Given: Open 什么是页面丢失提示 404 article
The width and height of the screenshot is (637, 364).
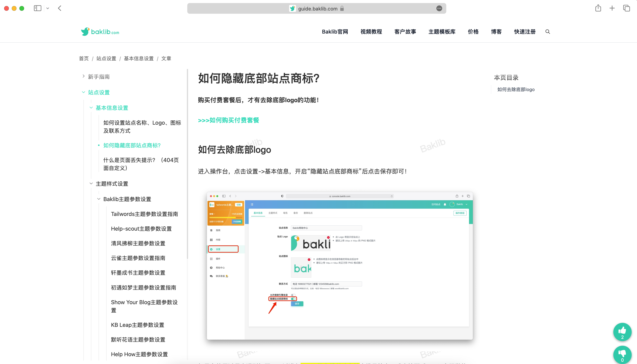Looking at the screenshot, I should [141, 164].
